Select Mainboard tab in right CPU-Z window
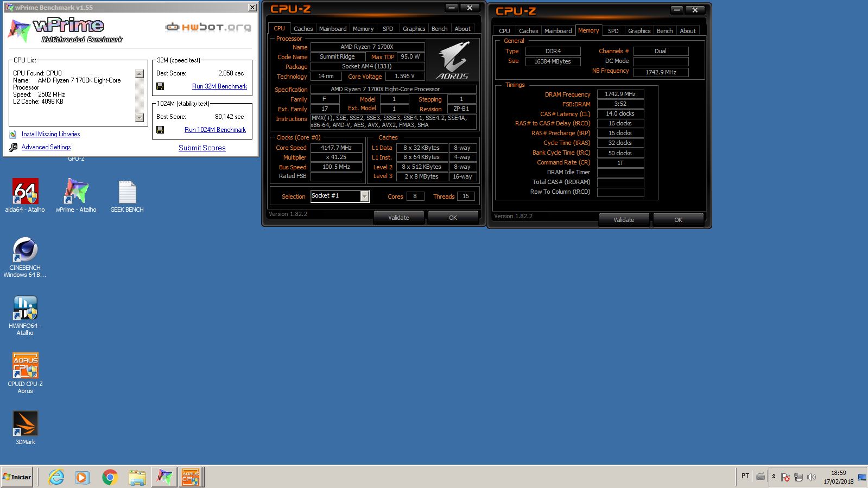Viewport: 868px width, 488px height. coord(558,31)
